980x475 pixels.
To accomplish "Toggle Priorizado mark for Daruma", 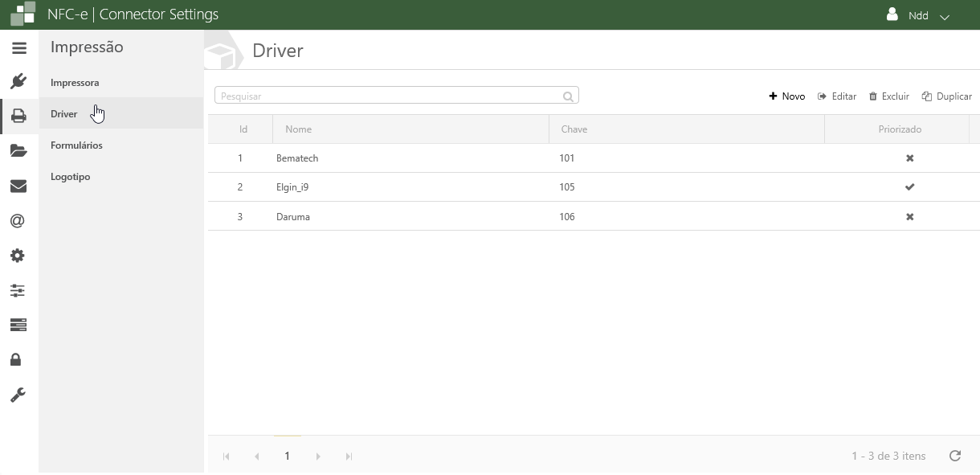I will tap(909, 217).
